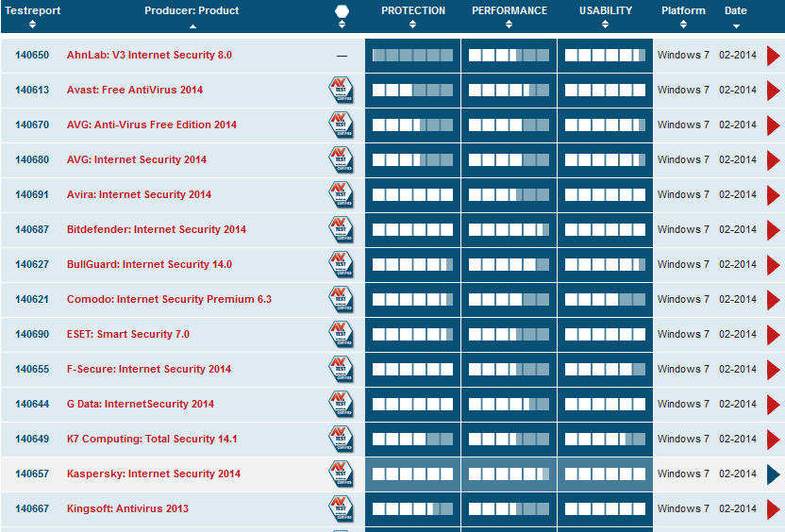Open K7 Computing: Total Security 14.1 entry
This screenshot has width=785, height=532.
point(152,439)
